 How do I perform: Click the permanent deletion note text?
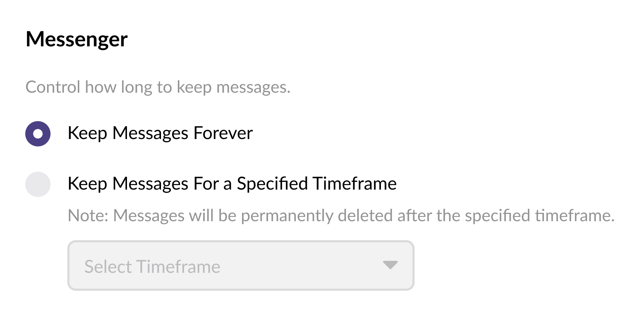tap(341, 216)
